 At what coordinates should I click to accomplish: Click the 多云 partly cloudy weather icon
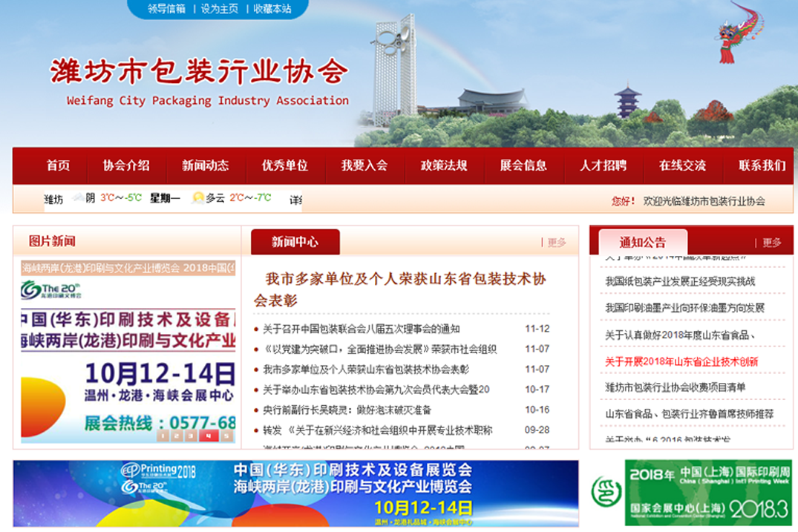click(197, 197)
